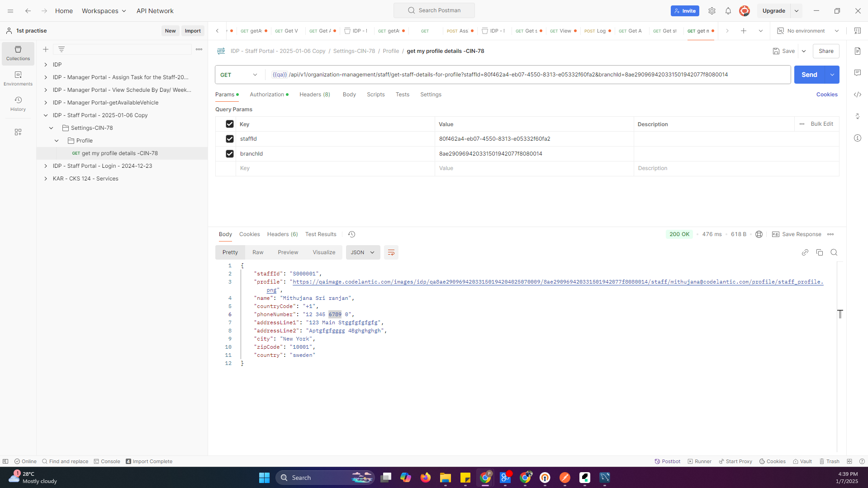Screen dimensions: 868x488
Task: Click the filter collections icon
Action: (62, 49)
